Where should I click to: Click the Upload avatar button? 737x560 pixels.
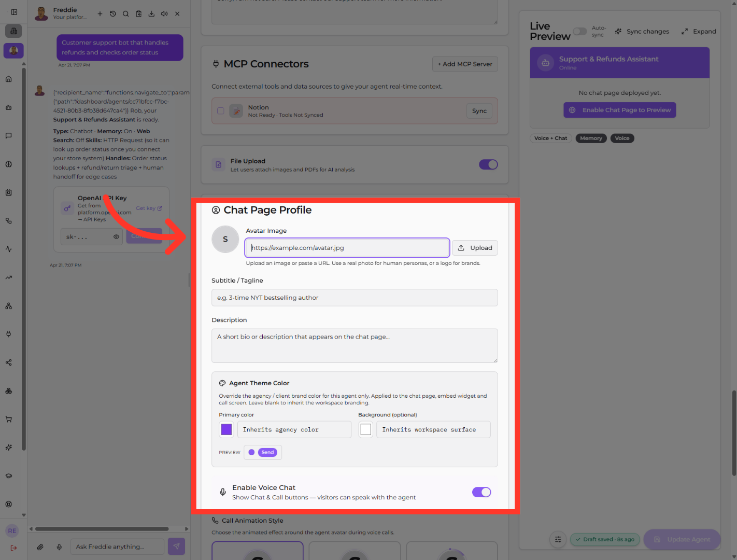(x=475, y=248)
